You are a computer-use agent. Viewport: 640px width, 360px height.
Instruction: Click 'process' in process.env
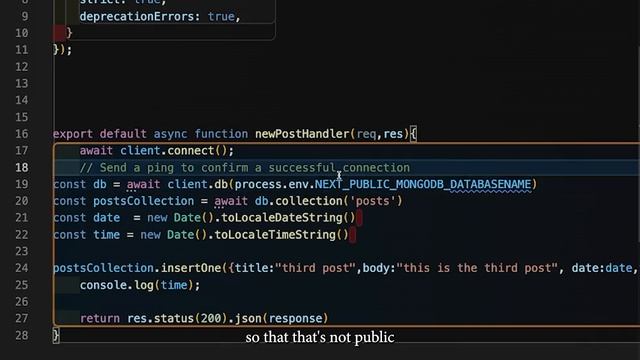(x=258, y=184)
